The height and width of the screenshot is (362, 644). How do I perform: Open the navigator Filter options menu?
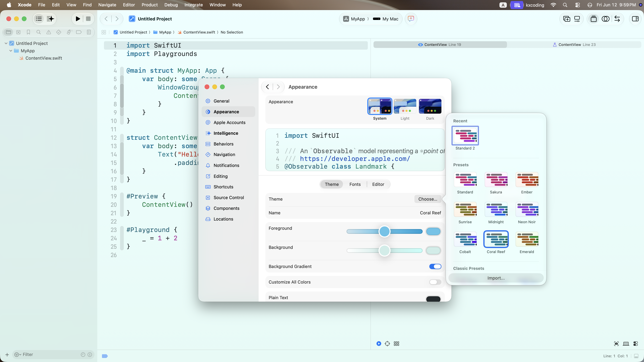[x=17, y=354]
